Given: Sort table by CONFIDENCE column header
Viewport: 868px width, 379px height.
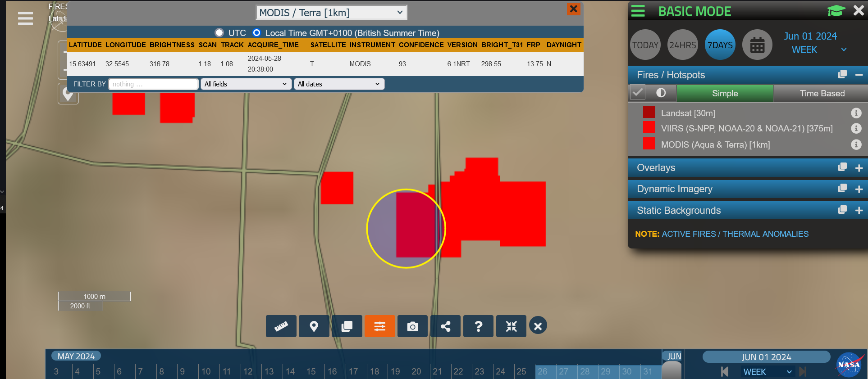Looking at the screenshot, I should [x=421, y=45].
